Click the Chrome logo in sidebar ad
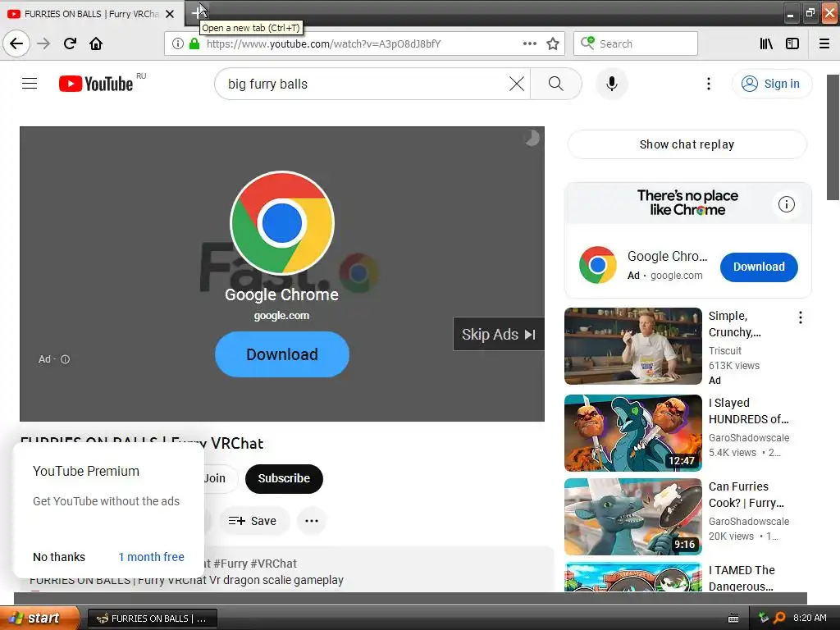This screenshot has height=630, width=840. pos(597,265)
